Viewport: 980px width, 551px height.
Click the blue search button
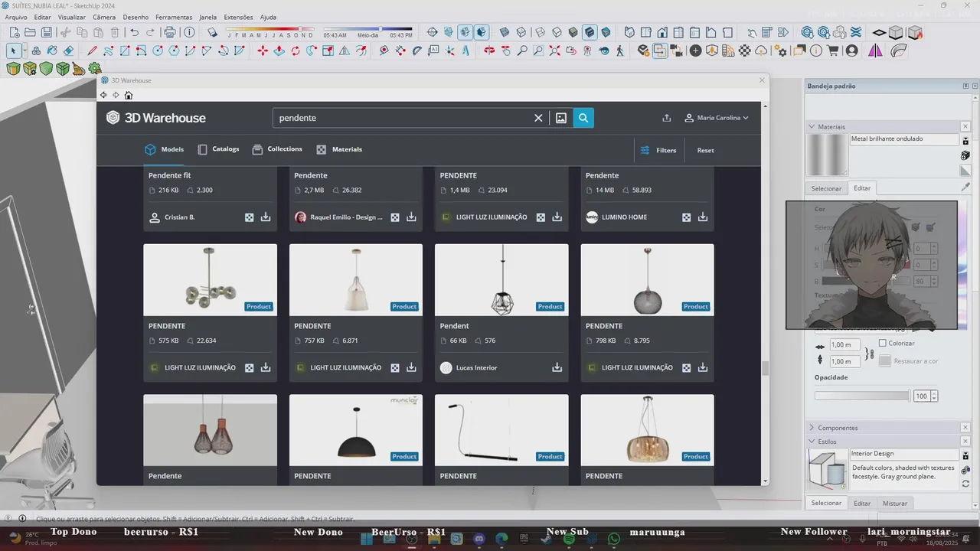point(583,118)
